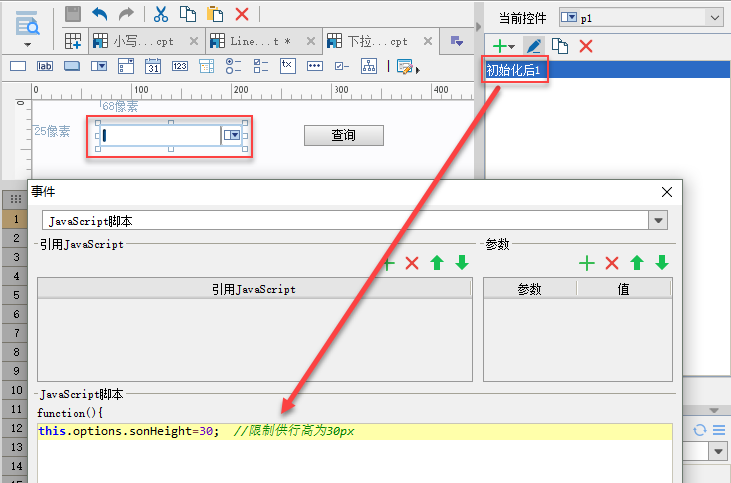Insert a checkbox group widget
Screen dimensions: 731x483
click(x=261, y=66)
